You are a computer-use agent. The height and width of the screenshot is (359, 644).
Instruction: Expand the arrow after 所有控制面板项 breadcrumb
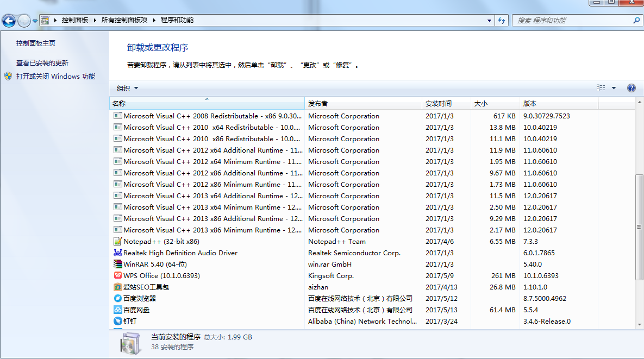(154, 20)
